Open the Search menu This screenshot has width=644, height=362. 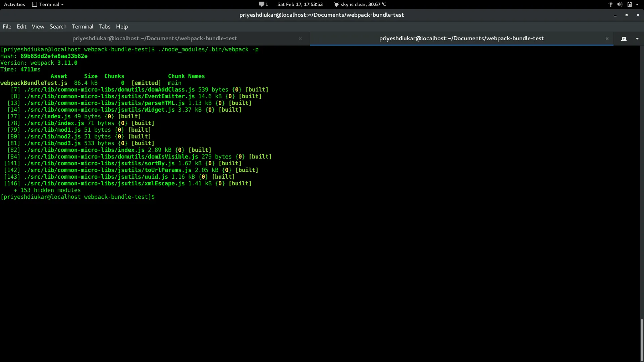pyautogui.click(x=58, y=26)
